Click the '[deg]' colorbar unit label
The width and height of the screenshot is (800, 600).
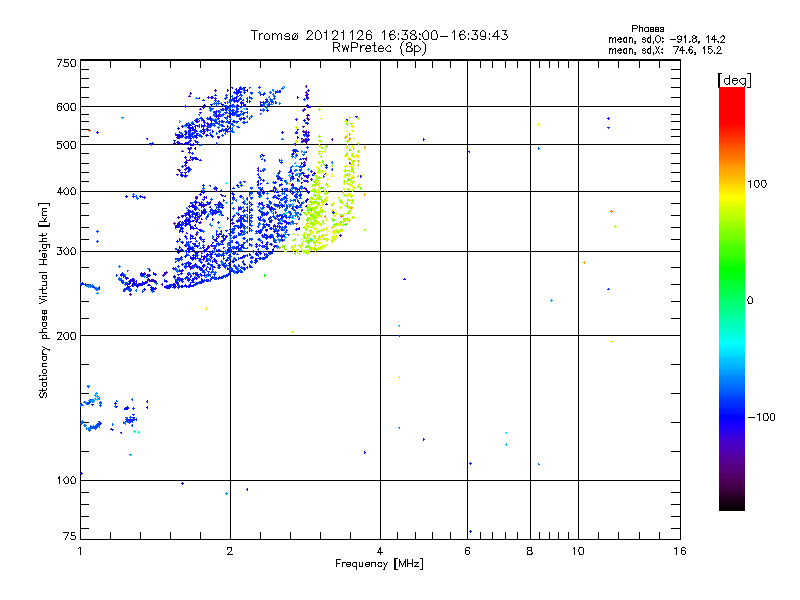point(734,81)
